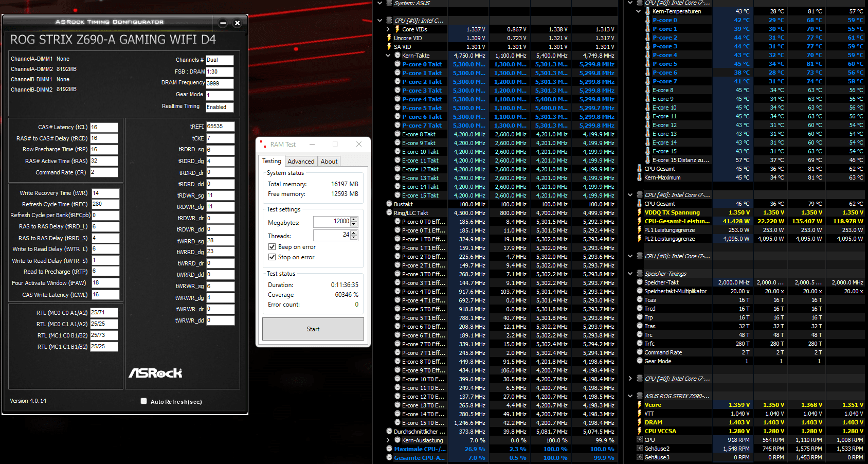Select the P-core 7 temperature thermometer icon

(647, 81)
